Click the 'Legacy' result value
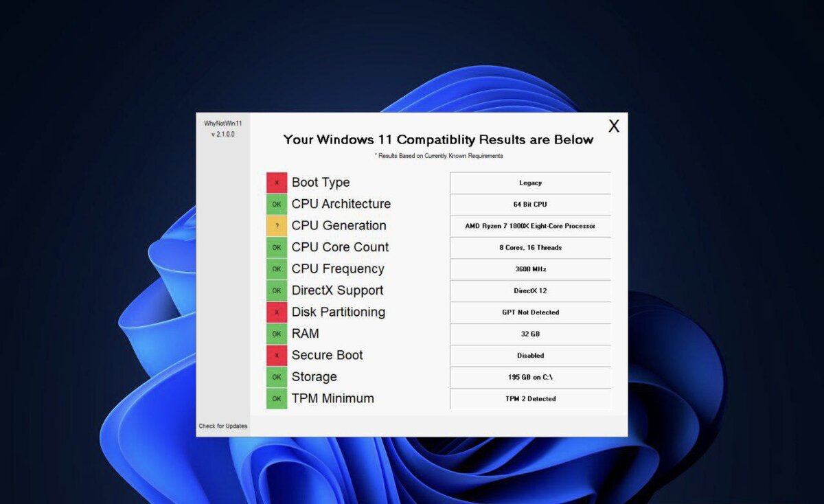Viewport: 824px width, 504px height. point(530,183)
